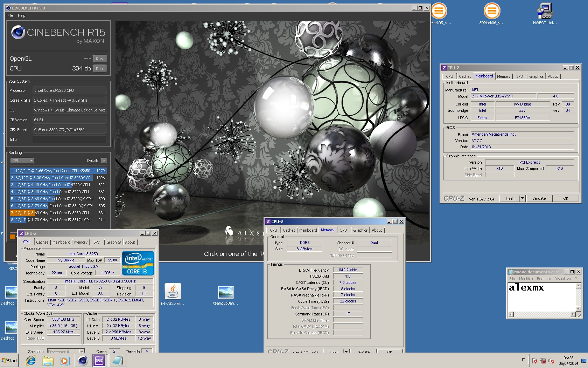Click CPU-Z Memory window title icon
Screen dimensions: 588x368
coord(268,222)
